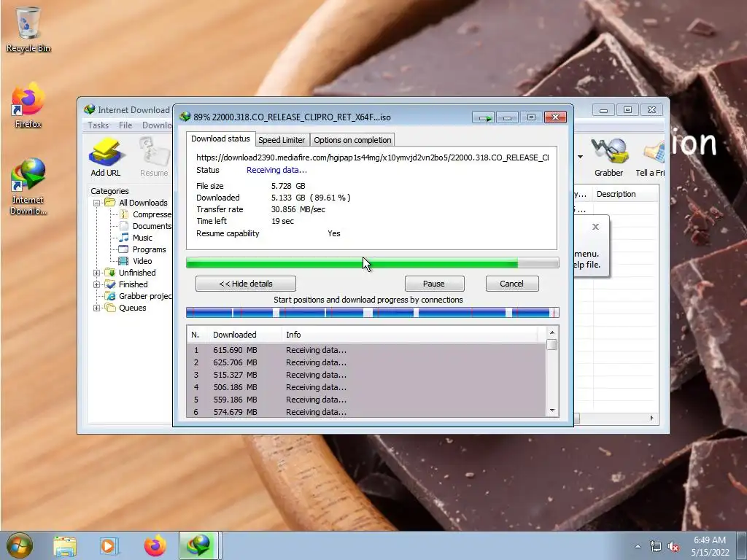Open File Explorer from the taskbar
The width and height of the screenshot is (747, 560).
coord(65,545)
